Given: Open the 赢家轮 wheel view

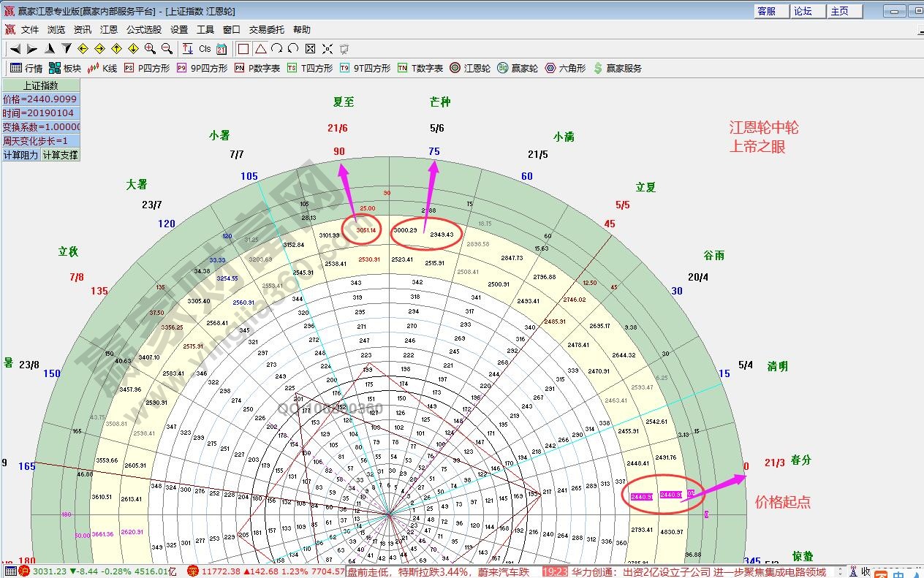Looking at the screenshot, I should coord(517,68).
